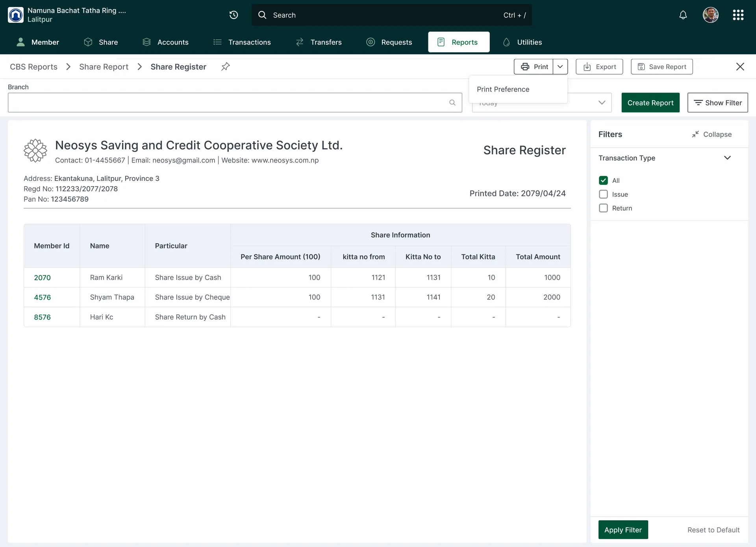Expand the Print dropdown arrow

click(560, 67)
